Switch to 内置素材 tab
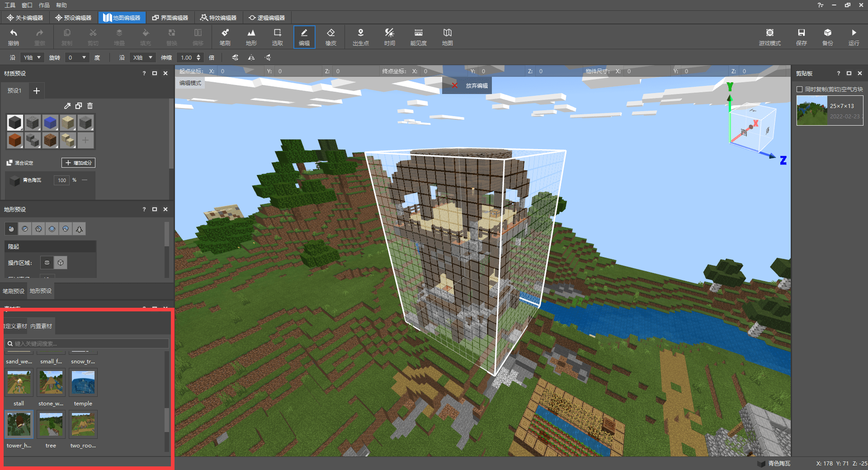 [x=41, y=326]
